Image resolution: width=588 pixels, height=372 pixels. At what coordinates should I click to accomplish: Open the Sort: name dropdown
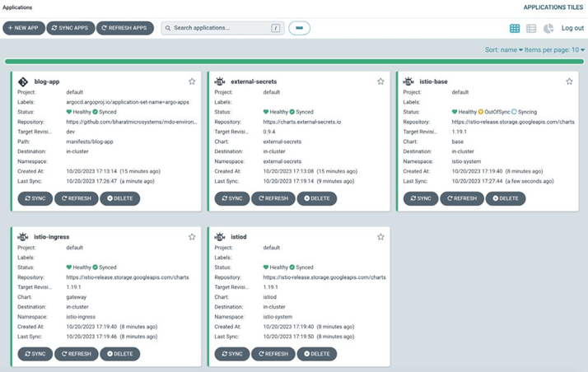[504, 50]
